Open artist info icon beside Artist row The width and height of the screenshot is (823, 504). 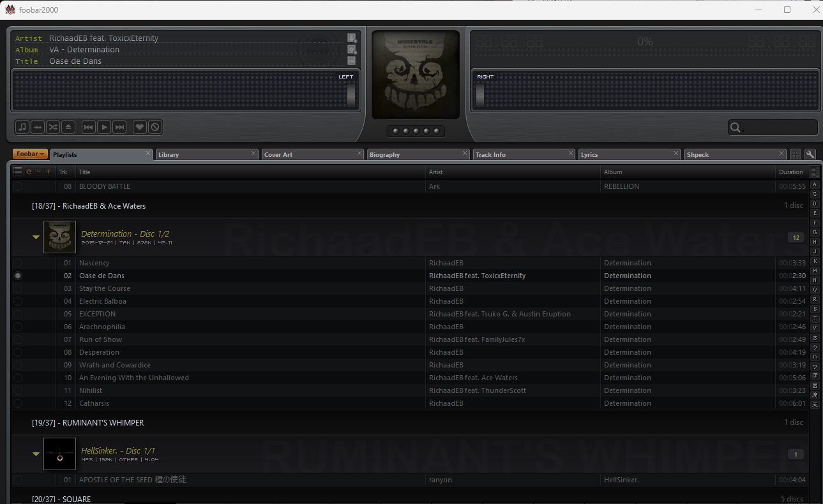click(x=351, y=38)
